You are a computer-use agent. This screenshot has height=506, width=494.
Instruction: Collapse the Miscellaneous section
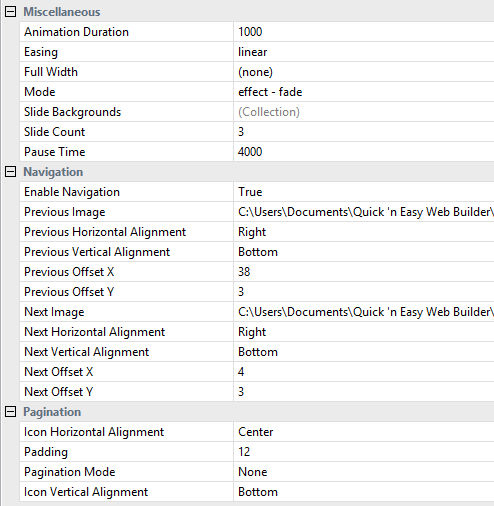(x=10, y=12)
